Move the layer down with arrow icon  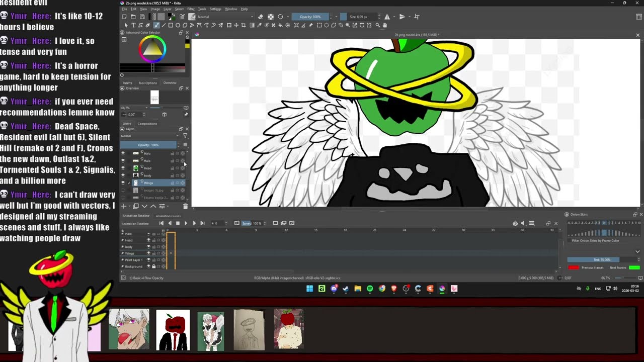coord(144,206)
